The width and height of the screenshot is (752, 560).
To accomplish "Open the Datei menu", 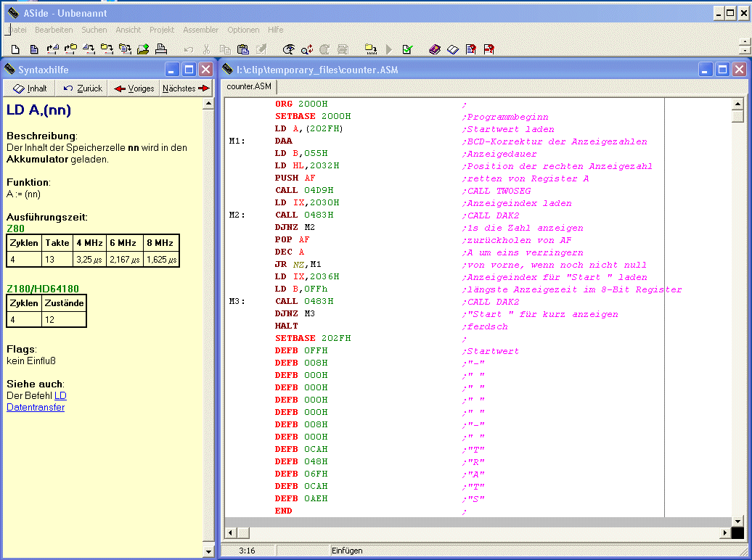I will (x=17, y=30).
